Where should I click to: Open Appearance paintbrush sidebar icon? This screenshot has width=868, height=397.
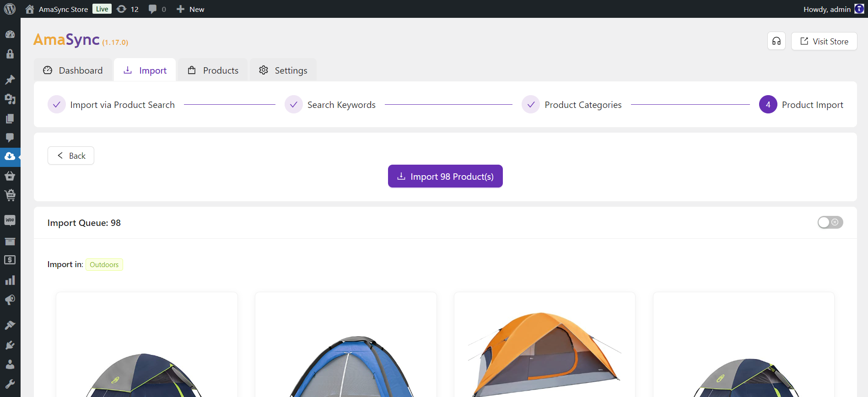click(10, 325)
